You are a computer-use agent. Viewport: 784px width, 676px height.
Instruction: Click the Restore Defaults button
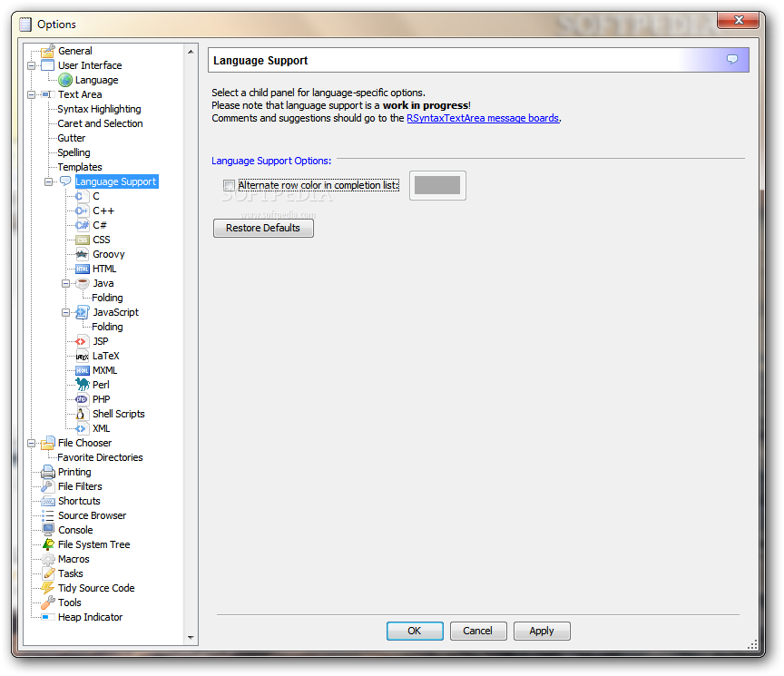(x=263, y=228)
